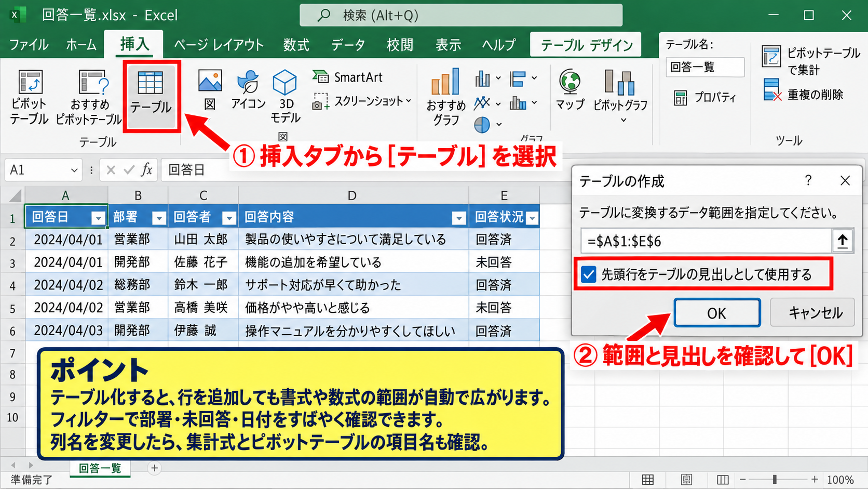Open the 回答日 column filter dropdown
The width and height of the screenshot is (868, 489).
98,218
